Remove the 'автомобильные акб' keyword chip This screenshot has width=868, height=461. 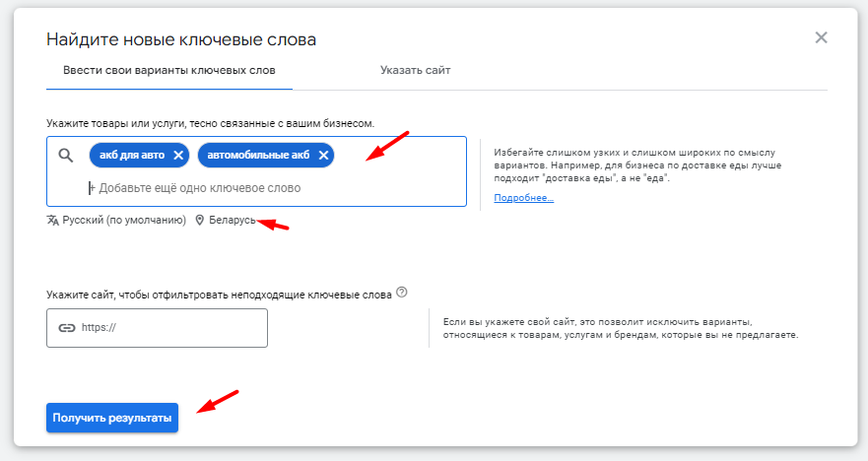pyautogui.click(x=324, y=156)
